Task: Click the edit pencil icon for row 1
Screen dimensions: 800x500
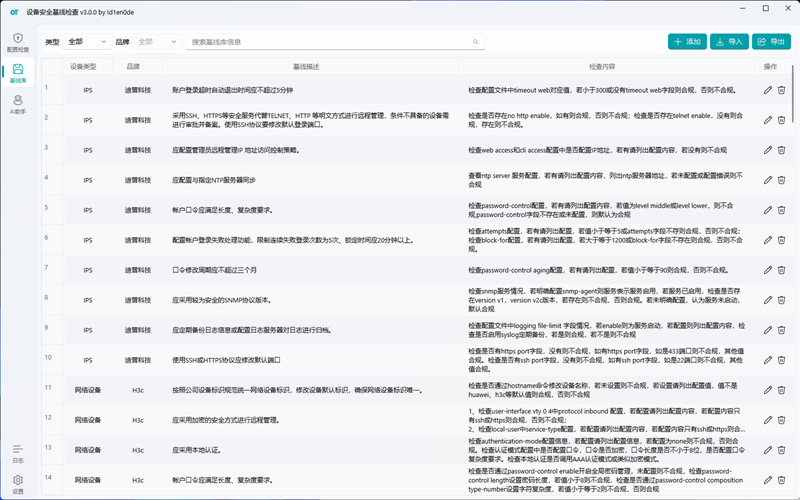Action: tap(767, 90)
